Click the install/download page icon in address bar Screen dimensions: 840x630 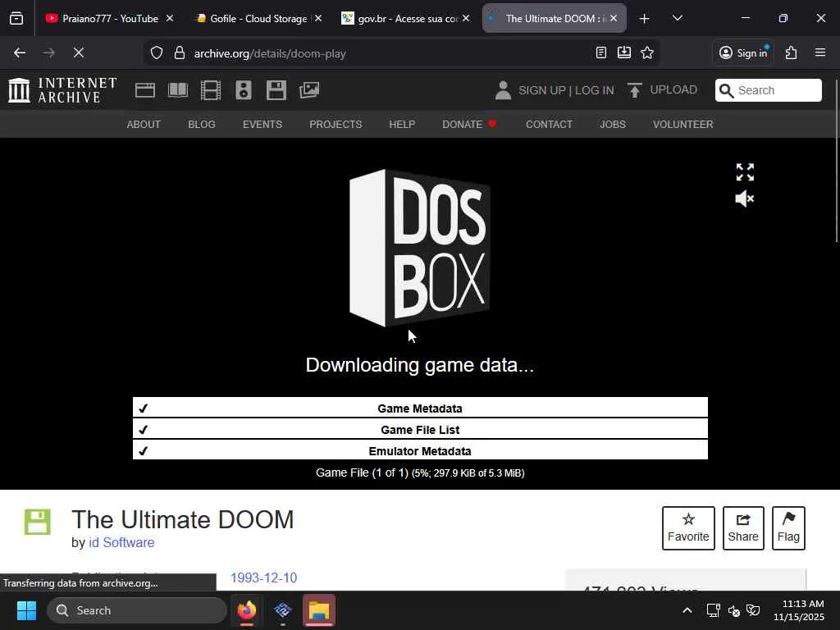(x=624, y=52)
